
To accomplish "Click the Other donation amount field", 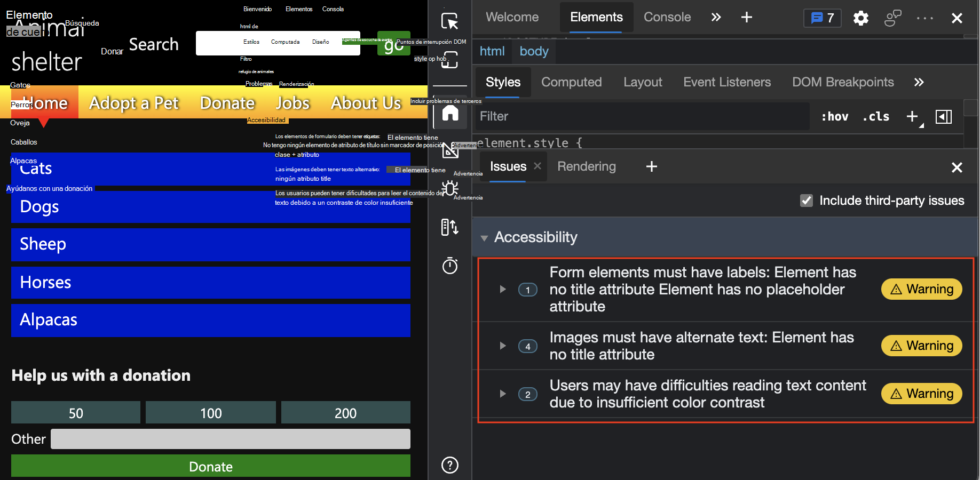I will coord(230,439).
